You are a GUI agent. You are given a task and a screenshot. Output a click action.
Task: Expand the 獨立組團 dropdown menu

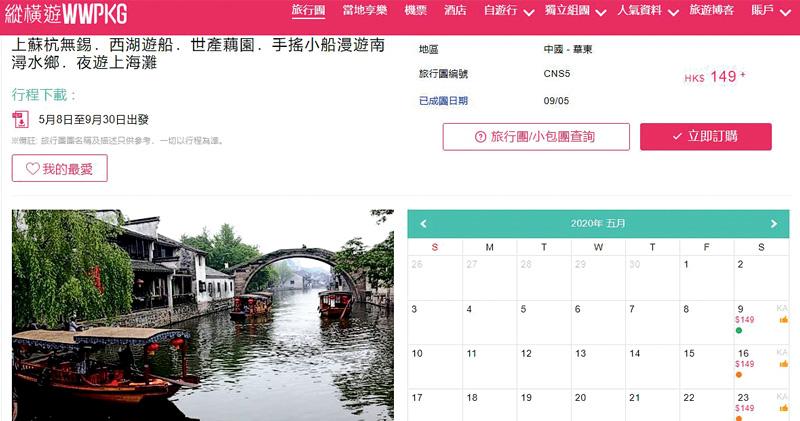(575, 11)
